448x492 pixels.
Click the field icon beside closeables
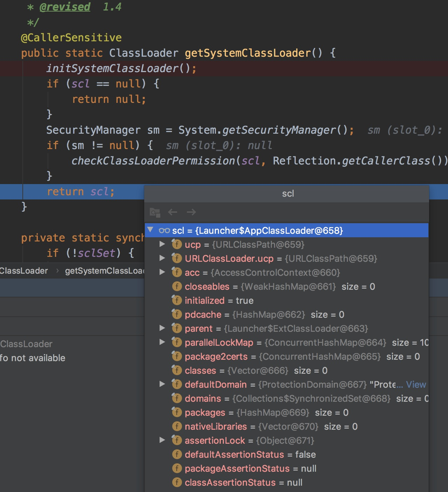pos(177,286)
